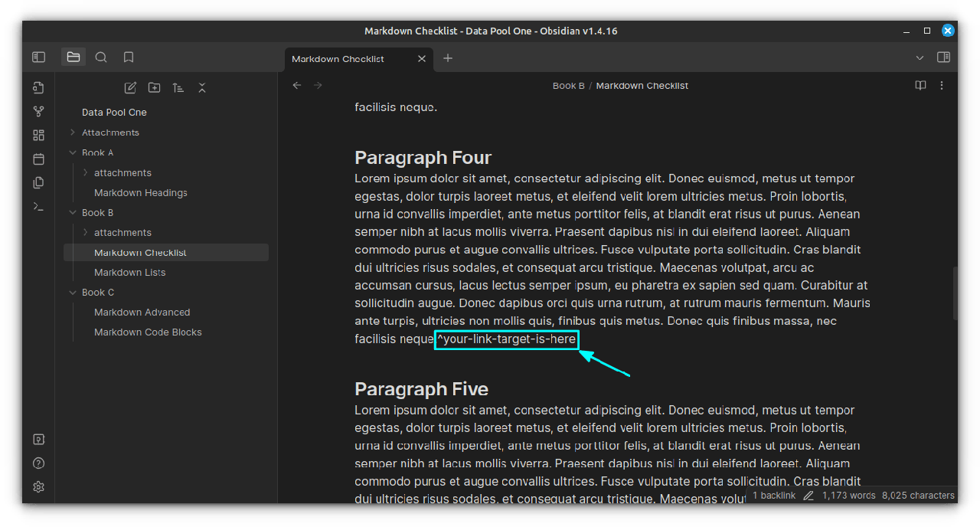The height and width of the screenshot is (527, 980).
Task: Open today's daily note icon
Action: click(x=39, y=159)
